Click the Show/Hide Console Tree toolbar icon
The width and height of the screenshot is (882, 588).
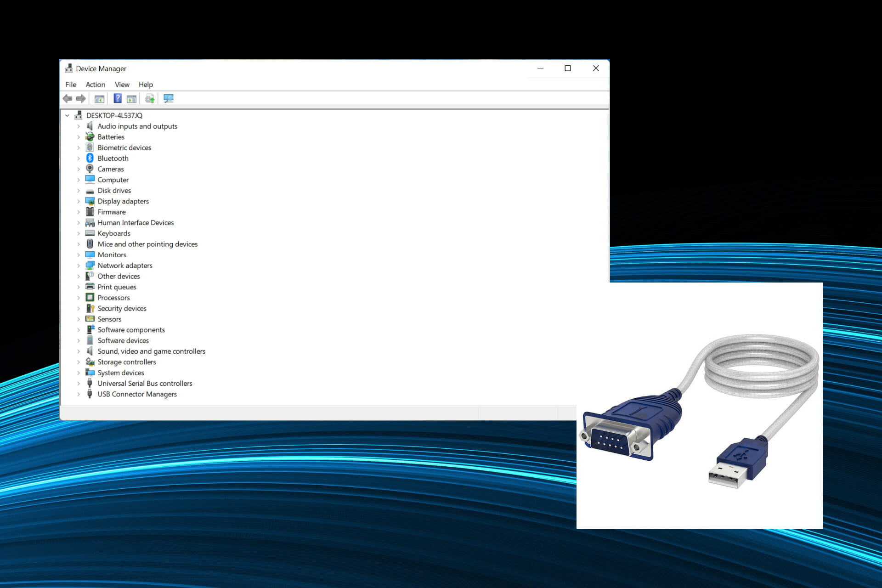coord(99,98)
